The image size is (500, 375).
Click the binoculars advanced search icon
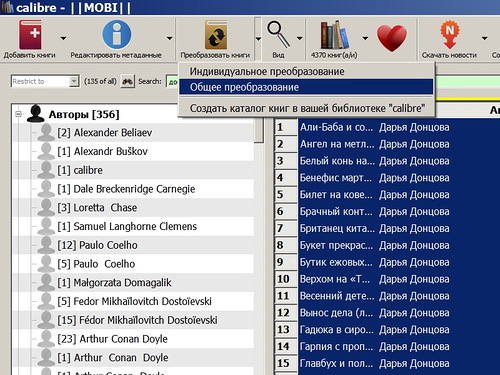tap(127, 81)
